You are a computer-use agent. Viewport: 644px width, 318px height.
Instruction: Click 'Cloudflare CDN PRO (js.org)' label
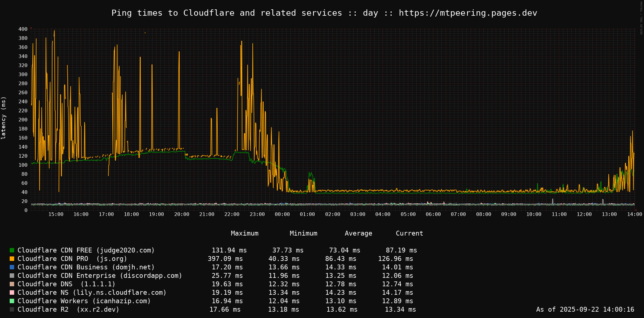pos(72,259)
